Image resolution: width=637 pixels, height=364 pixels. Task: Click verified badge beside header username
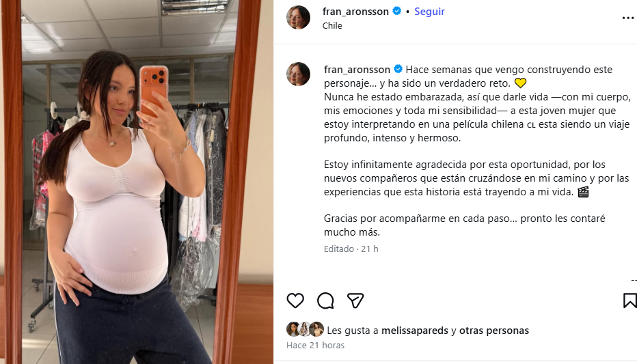[x=397, y=11]
